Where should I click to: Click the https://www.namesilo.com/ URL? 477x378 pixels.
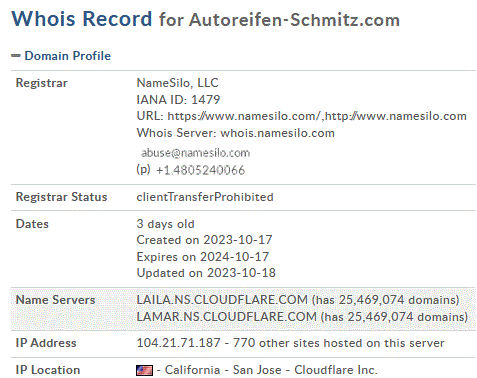pos(244,116)
